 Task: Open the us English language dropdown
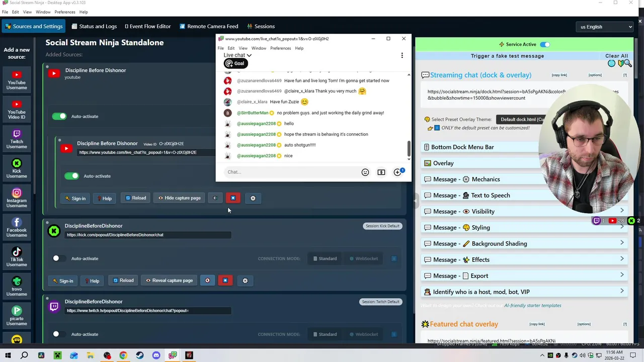point(605,27)
